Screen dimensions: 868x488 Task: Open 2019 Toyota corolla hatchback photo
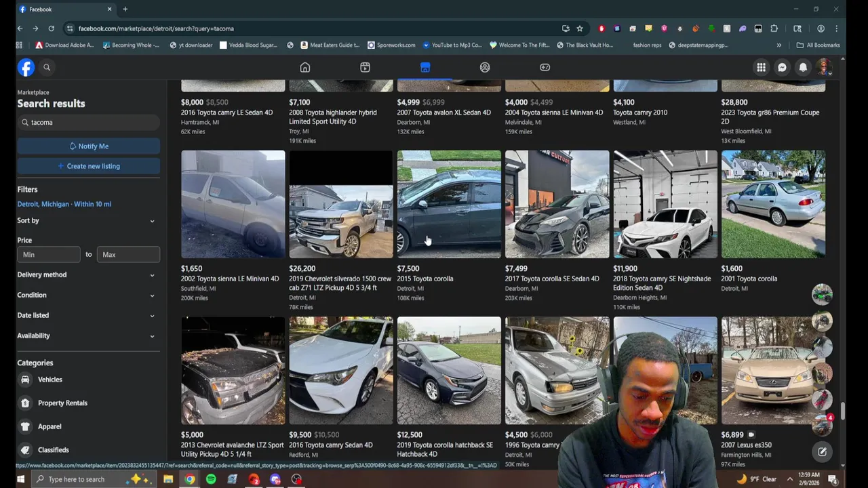pos(449,371)
